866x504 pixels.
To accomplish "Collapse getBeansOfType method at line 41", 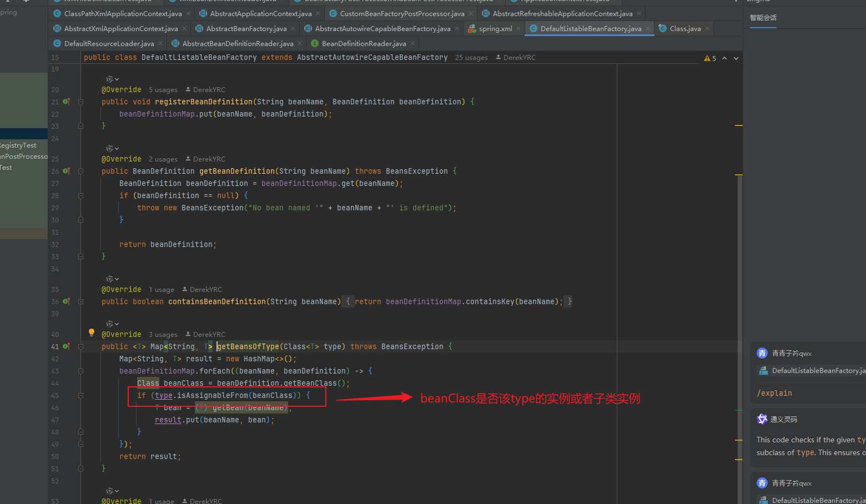I will tap(80, 346).
